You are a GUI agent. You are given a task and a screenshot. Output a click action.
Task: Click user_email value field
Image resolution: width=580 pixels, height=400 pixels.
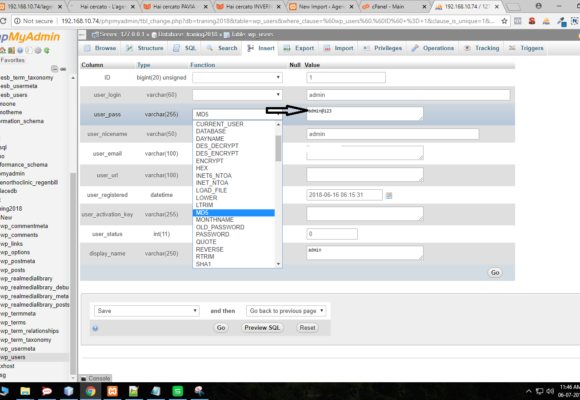[x=365, y=153]
